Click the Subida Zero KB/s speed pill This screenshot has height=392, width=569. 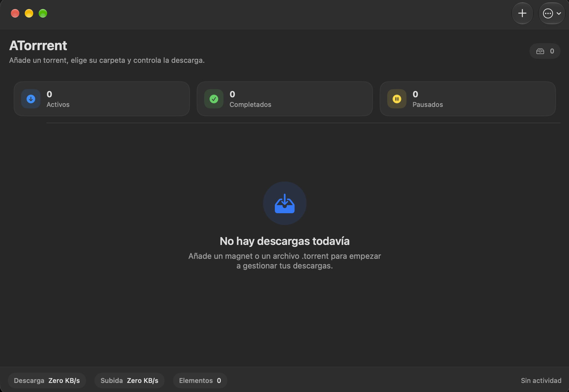(x=129, y=381)
